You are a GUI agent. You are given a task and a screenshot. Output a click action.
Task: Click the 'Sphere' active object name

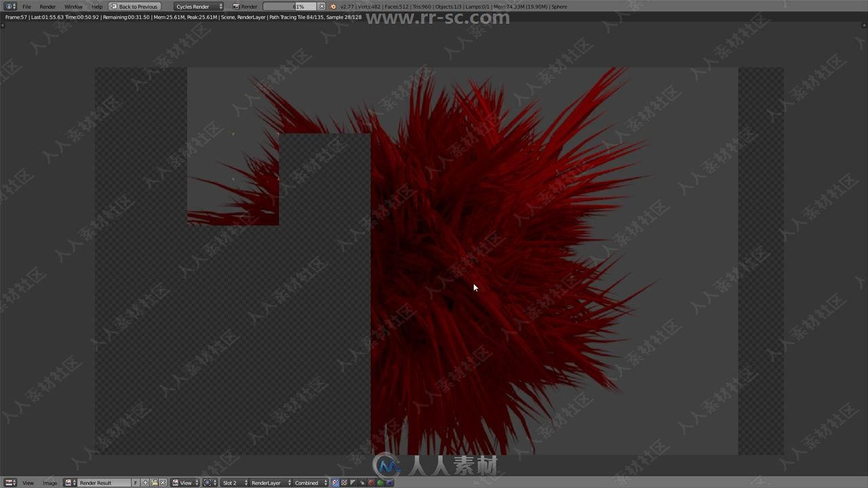tap(559, 7)
